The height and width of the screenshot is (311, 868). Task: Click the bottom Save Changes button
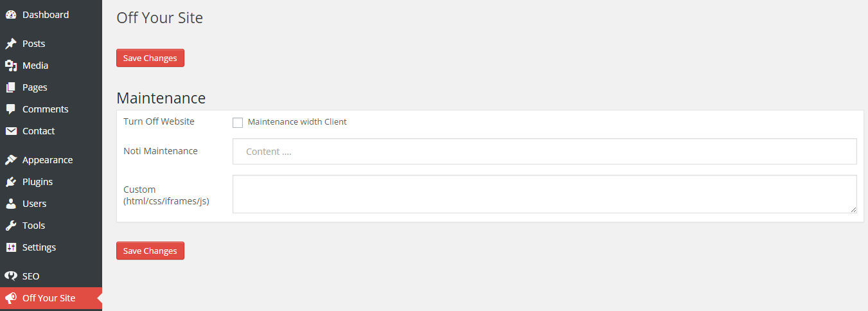click(150, 251)
